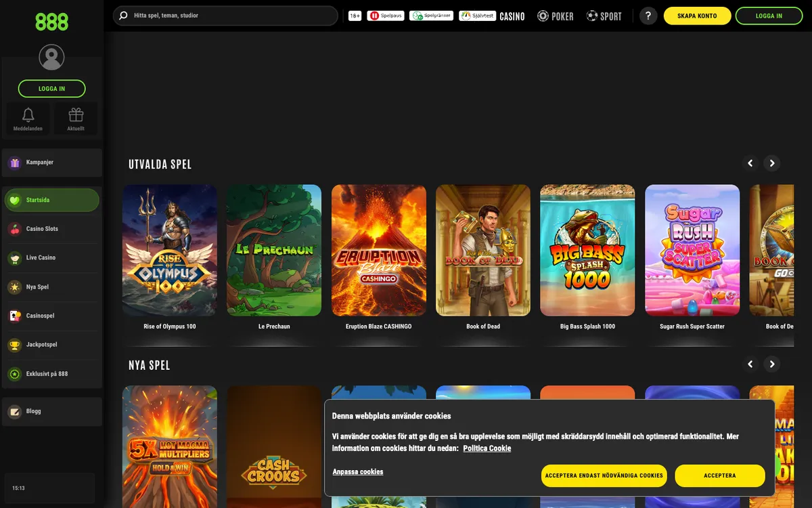Click the Kampanjer gift icon
This screenshot has width=812, height=508.
coord(14,163)
